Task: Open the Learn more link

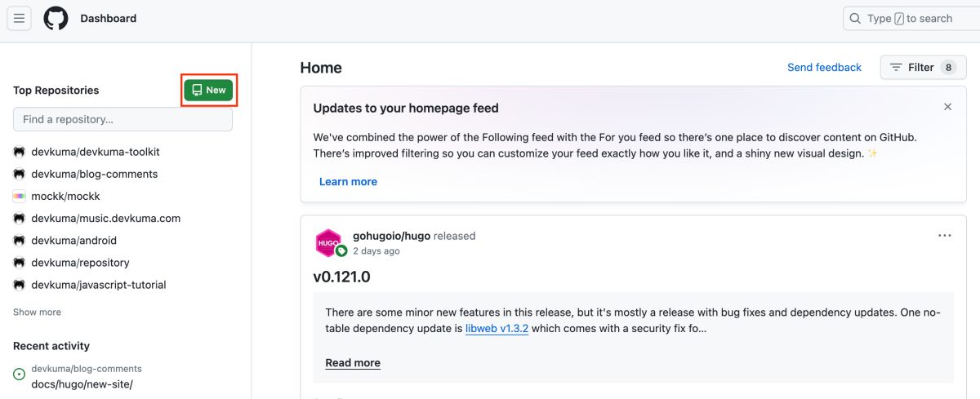Action: (x=348, y=182)
